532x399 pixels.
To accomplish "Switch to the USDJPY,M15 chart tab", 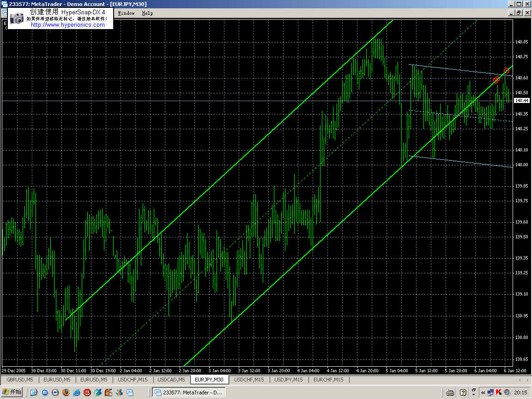I will pyautogui.click(x=288, y=380).
